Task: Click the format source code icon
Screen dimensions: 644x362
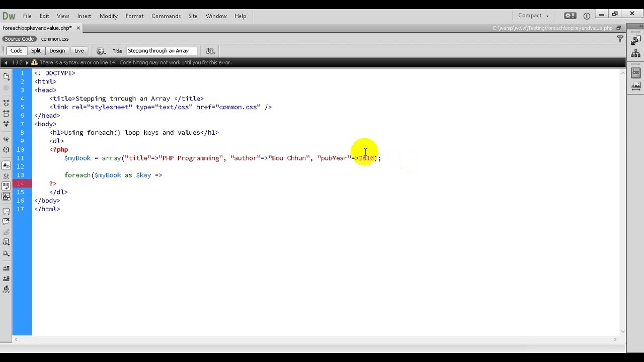Action: pyautogui.click(x=6, y=290)
